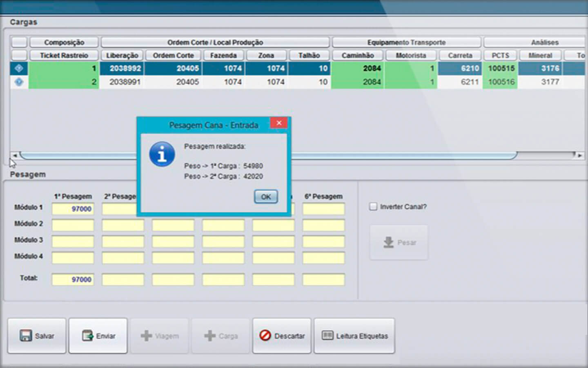Click the horizontal scrollbar left arrow
The image size is (588, 368).
pos(15,155)
